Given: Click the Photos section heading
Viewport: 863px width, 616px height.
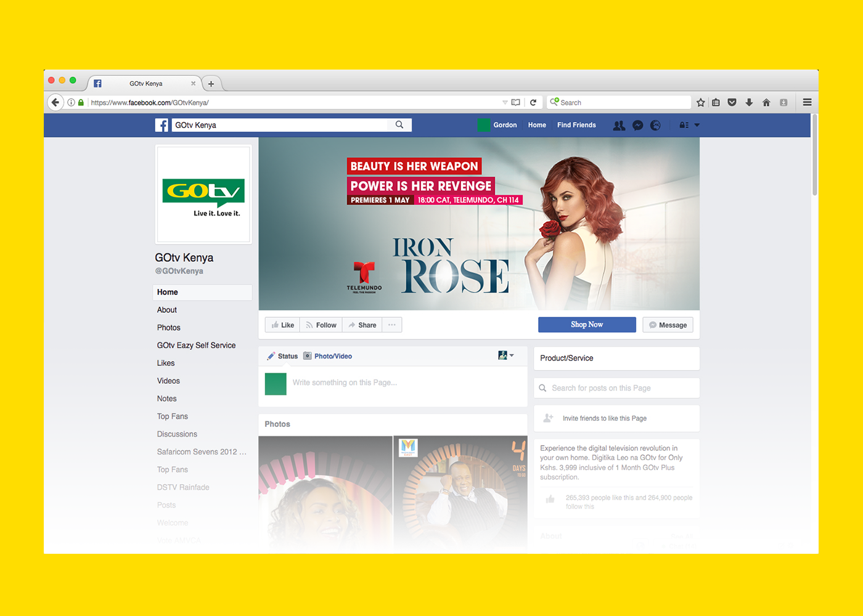Looking at the screenshot, I should click(277, 424).
